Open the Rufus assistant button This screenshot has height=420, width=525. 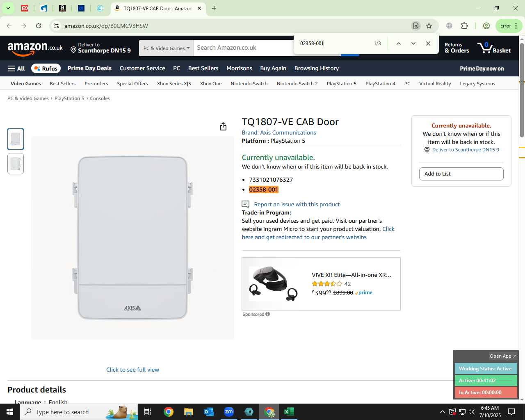(x=46, y=68)
